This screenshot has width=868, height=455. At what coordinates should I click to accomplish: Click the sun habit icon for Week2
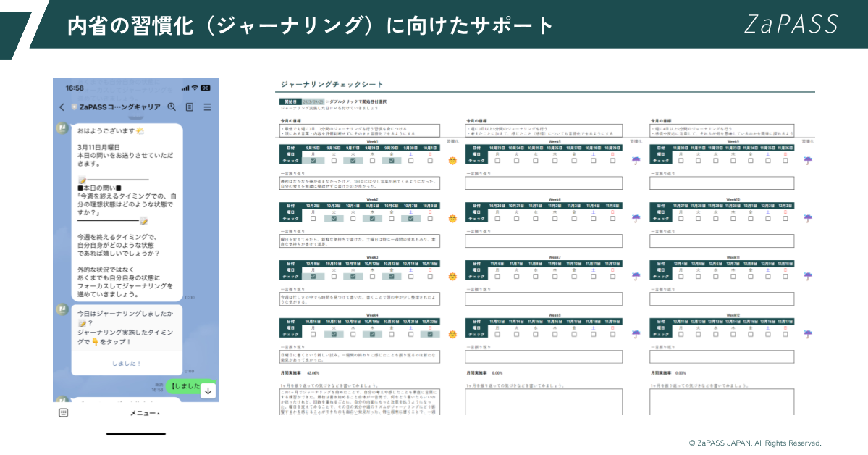(x=452, y=218)
